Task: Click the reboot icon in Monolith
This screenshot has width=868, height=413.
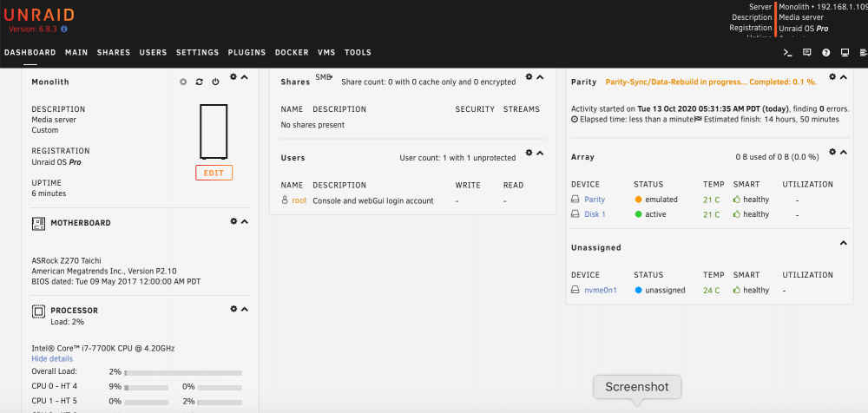Action: [200, 82]
